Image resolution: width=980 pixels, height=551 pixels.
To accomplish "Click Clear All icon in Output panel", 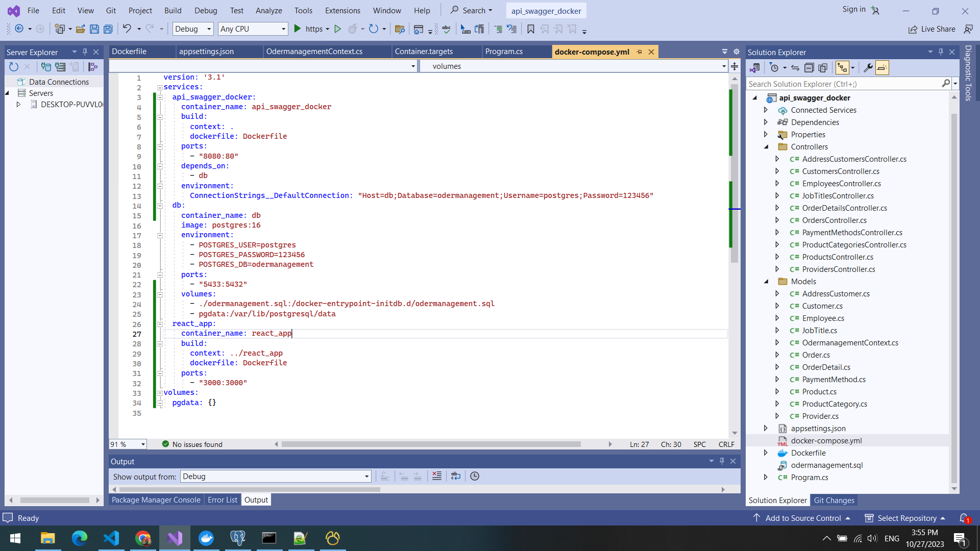I will point(437,476).
